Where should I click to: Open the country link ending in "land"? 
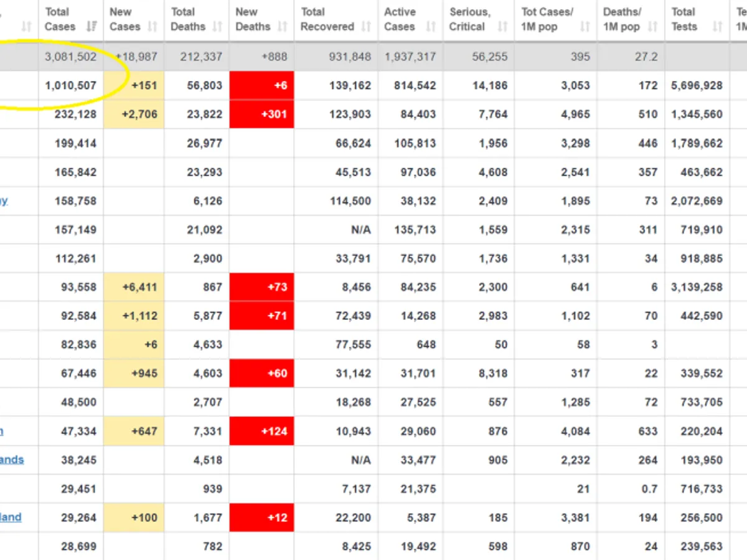[x=11, y=517]
